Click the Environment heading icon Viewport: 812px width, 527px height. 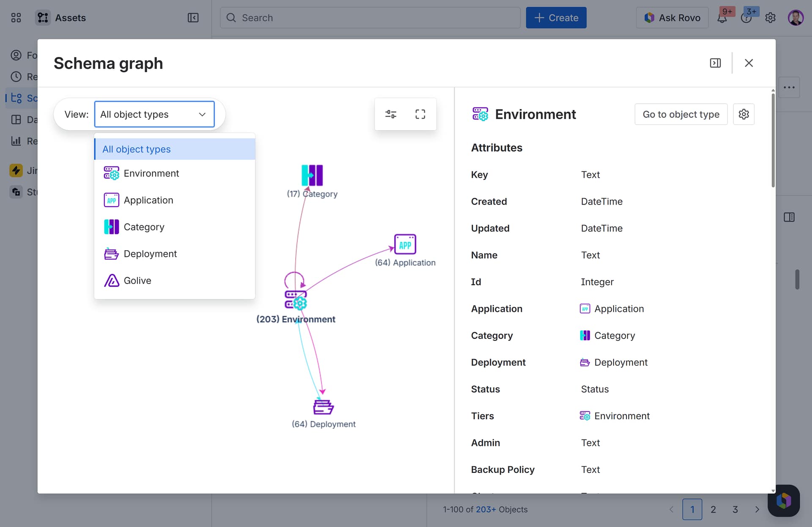click(480, 114)
